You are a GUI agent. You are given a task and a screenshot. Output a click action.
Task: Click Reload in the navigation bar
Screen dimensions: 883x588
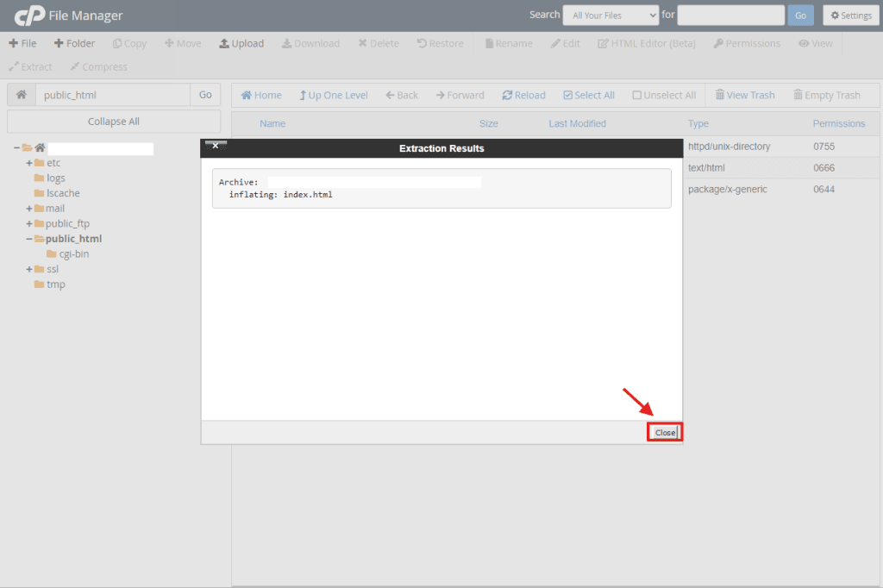point(523,95)
